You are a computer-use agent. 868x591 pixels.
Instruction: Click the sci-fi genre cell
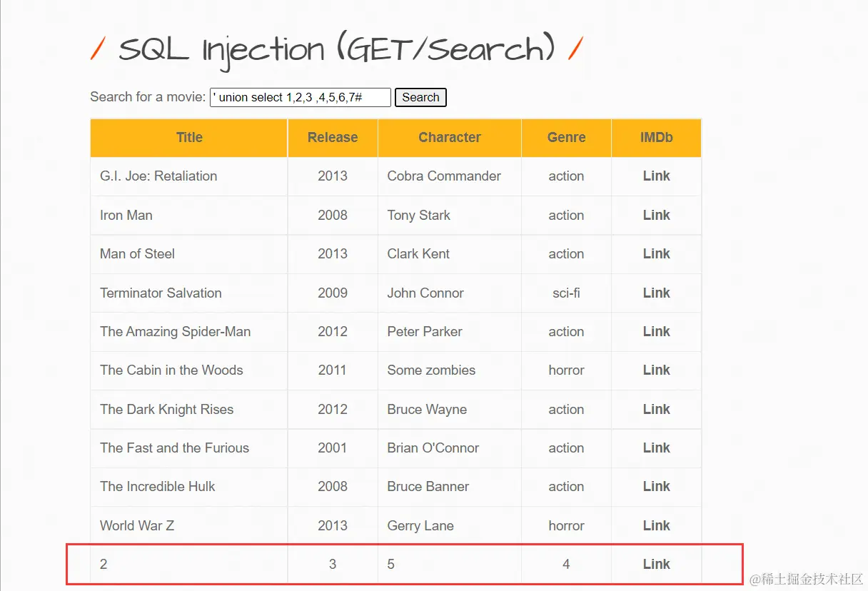click(566, 293)
